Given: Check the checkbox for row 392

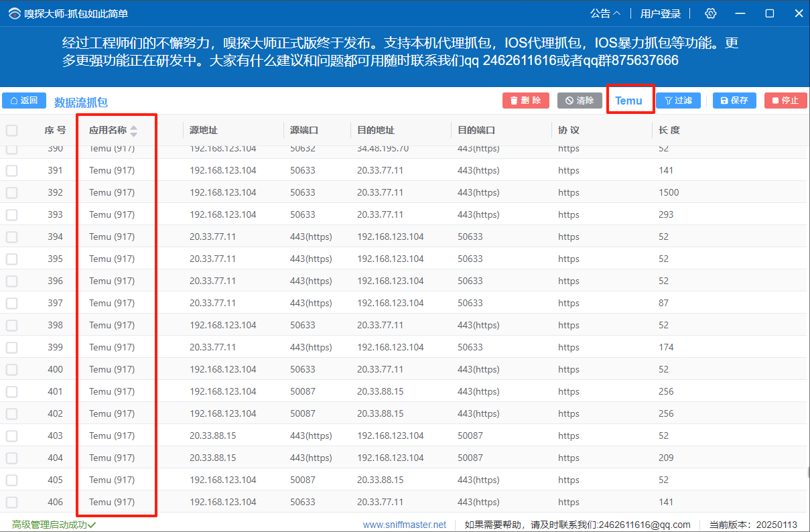Looking at the screenshot, I should tap(12, 193).
